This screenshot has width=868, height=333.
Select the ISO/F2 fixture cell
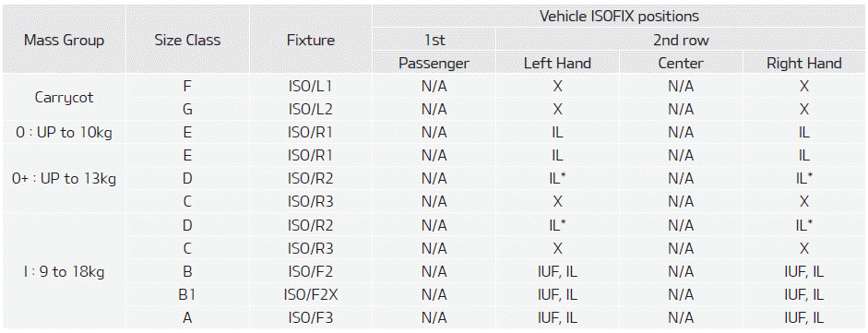point(311,271)
